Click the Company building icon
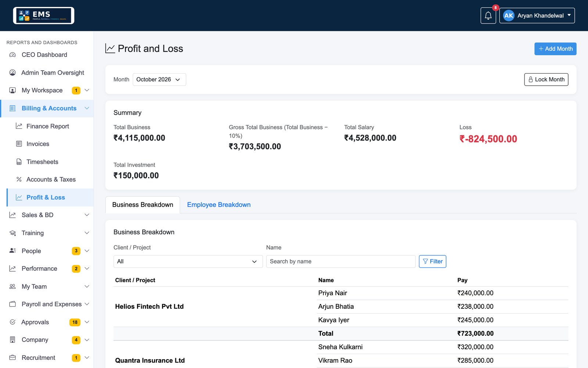 pyautogui.click(x=12, y=340)
